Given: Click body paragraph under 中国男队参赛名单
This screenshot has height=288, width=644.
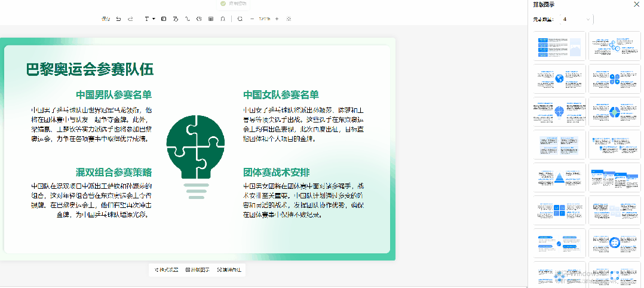Looking at the screenshot, I should coord(91,124).
